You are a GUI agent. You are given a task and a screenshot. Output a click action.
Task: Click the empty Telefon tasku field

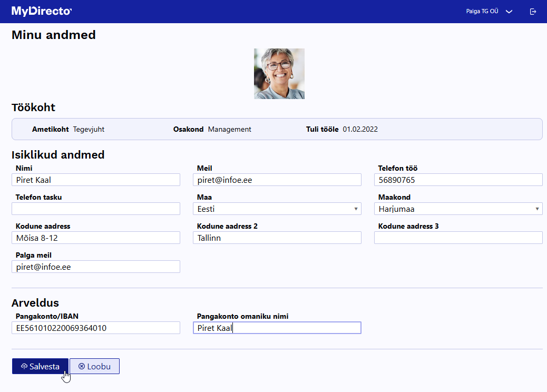[96, 209]
